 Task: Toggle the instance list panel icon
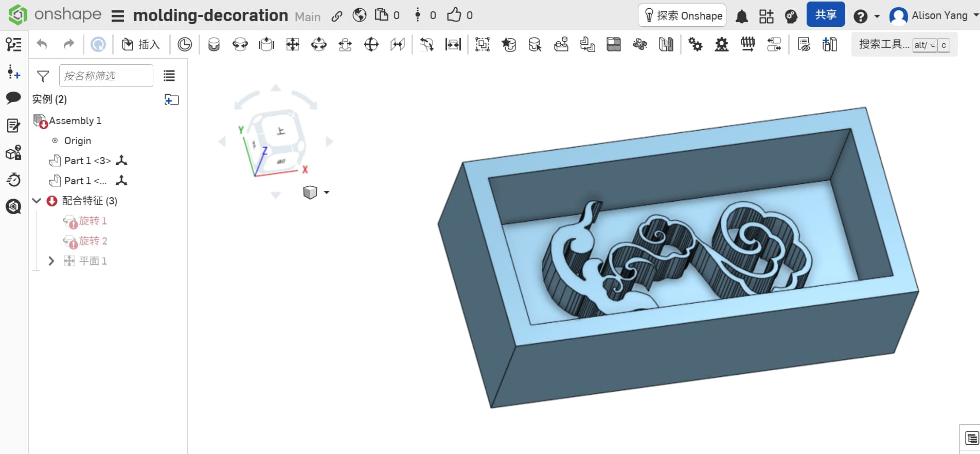[14, 45]
